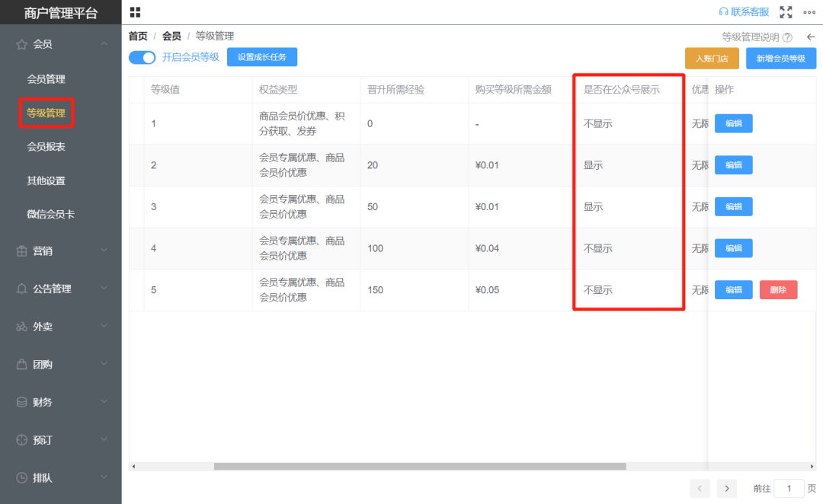Collapse the 会员 menu chevron
The width and height of the screenshot is (823, 504).
tap(104, 44)
